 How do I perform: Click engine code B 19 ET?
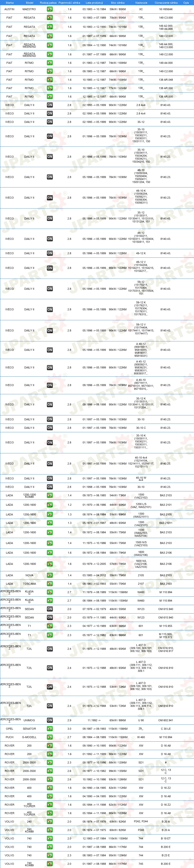click(x=166, y=839)
